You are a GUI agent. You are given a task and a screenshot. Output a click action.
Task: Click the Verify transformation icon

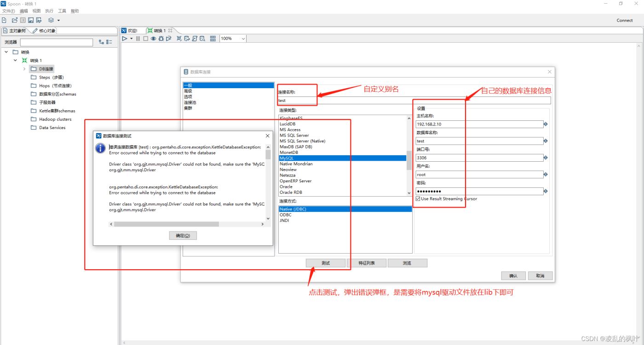(179, 39)
